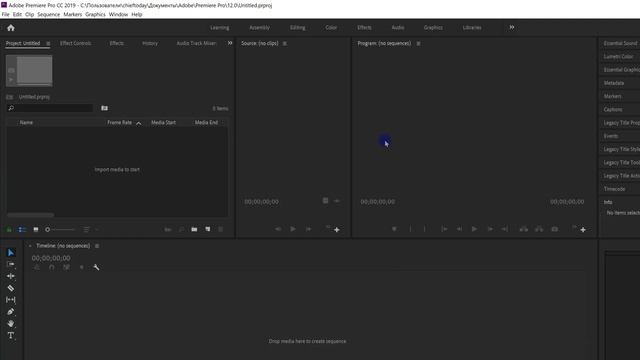Switch to the Audio Track Mixer tab
The width and height of the screenshot is (640, 360).
[196, 43]
